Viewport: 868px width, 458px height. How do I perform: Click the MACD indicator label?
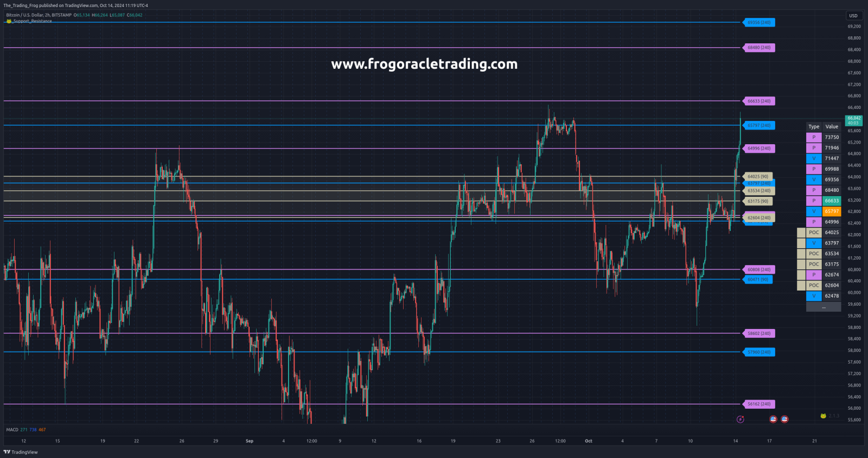pyautogui.click(x=12, y=429)
